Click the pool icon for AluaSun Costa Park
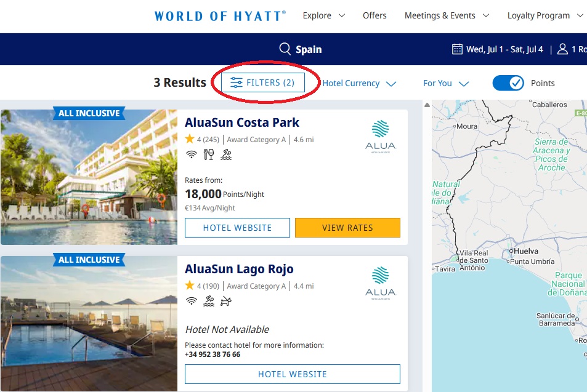 pyautogui.click(x=225, y=154)
